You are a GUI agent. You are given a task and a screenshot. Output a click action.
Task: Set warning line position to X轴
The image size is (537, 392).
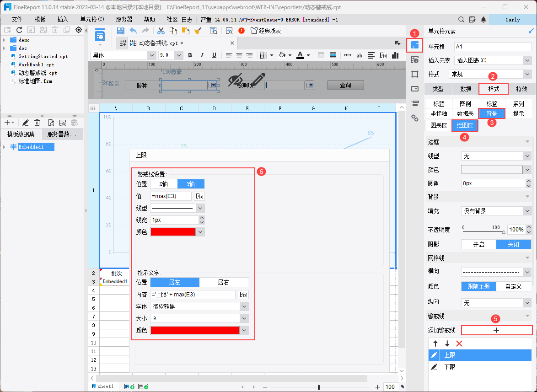pos(164,184)
